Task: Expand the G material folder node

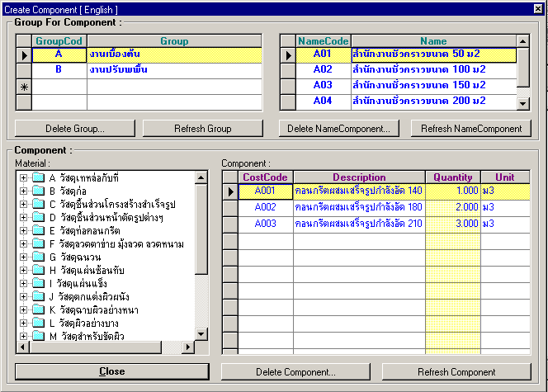Action: (23, 257)
